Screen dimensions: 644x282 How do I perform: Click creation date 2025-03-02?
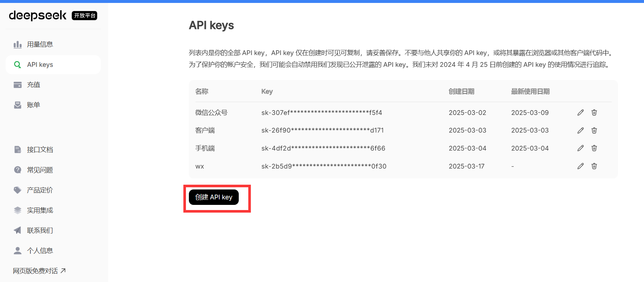(x=467, y=113)
